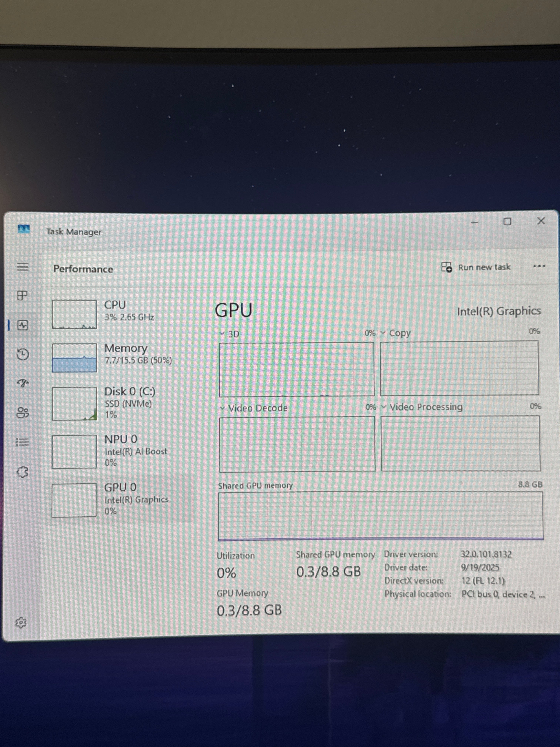Click the Memory mini usage graph
560x747 pixels.
pyautogui.click(x=74, y=358)
